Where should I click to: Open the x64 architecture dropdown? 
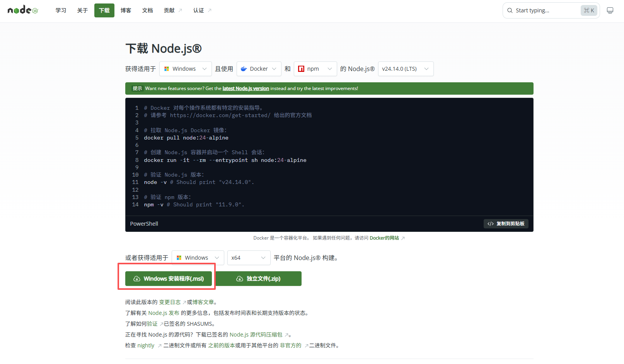(x=249, y=258)
